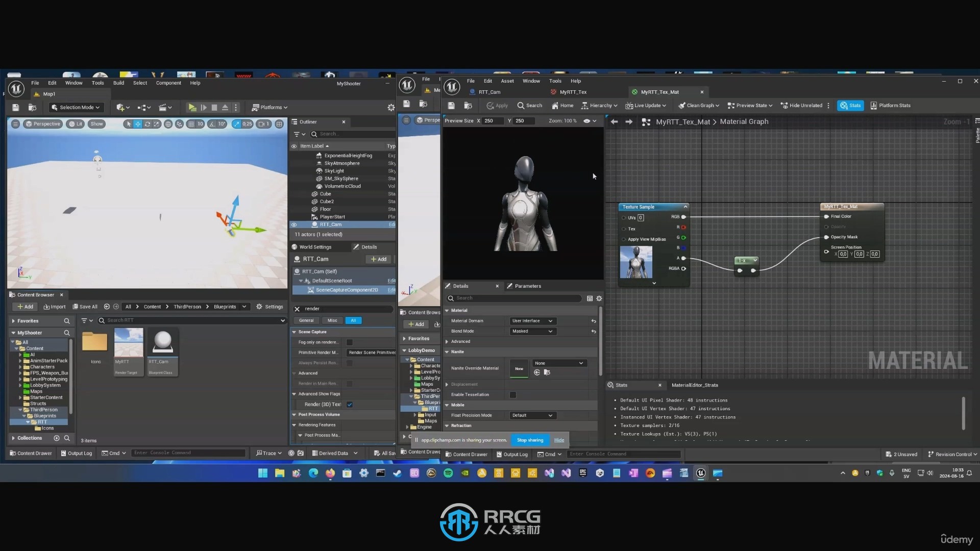The height and width of the screenshot is (551, 980).
Task: Click the Play in Editor button
Action: click(192, 108)
